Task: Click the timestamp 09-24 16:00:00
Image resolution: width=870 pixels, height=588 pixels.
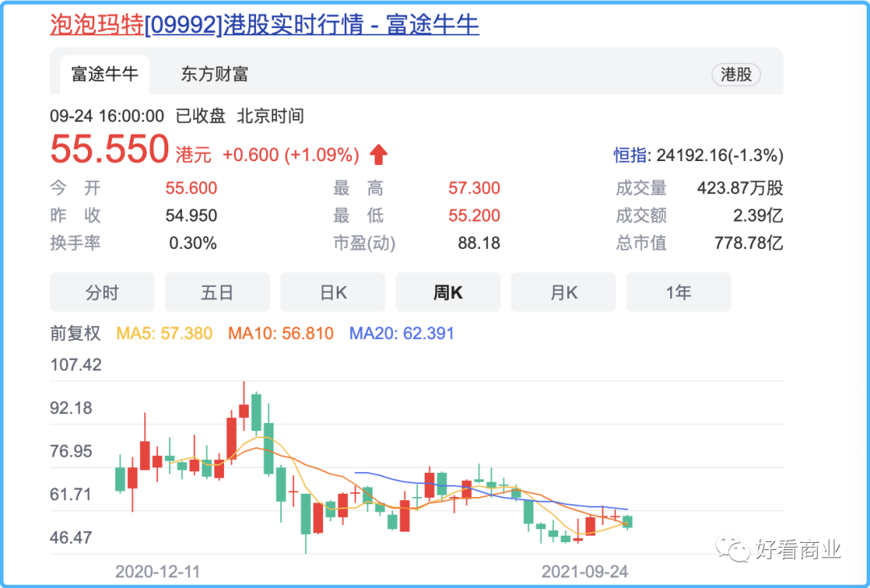Action: tap(107, 116)
